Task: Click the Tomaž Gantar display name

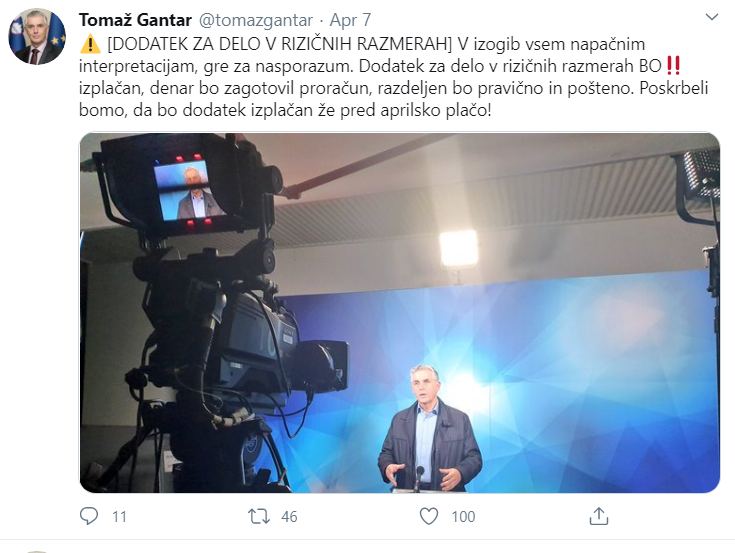Action: tap(135, 20)
